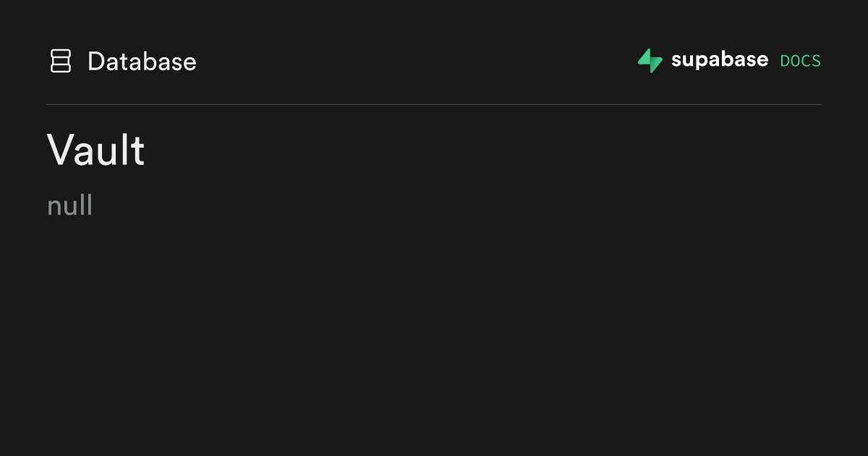Select the green DOCS label
Screen dimensions: 868x456
click(x=801, y=62)
